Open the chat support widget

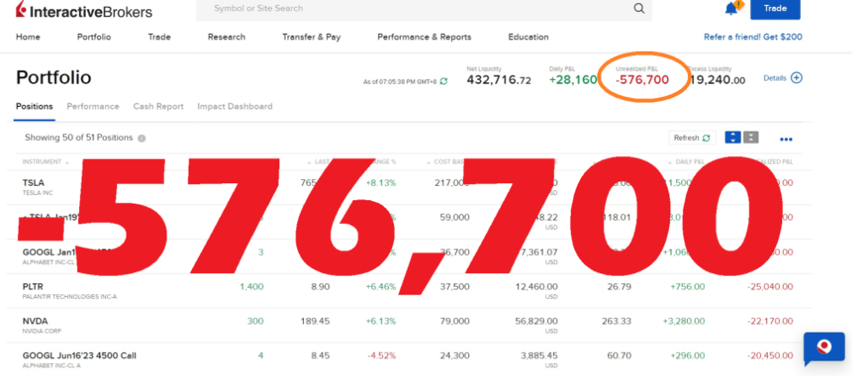click(x=824, y=348)
